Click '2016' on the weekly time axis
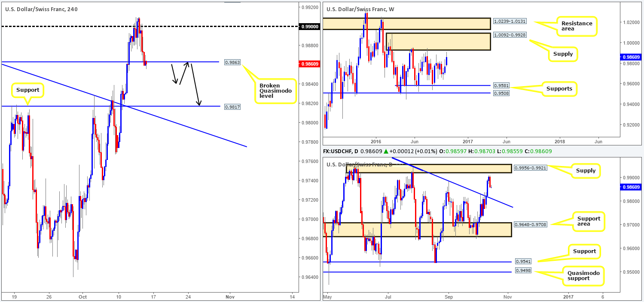Viewport: 644px width, 302px height. [376, 141]
